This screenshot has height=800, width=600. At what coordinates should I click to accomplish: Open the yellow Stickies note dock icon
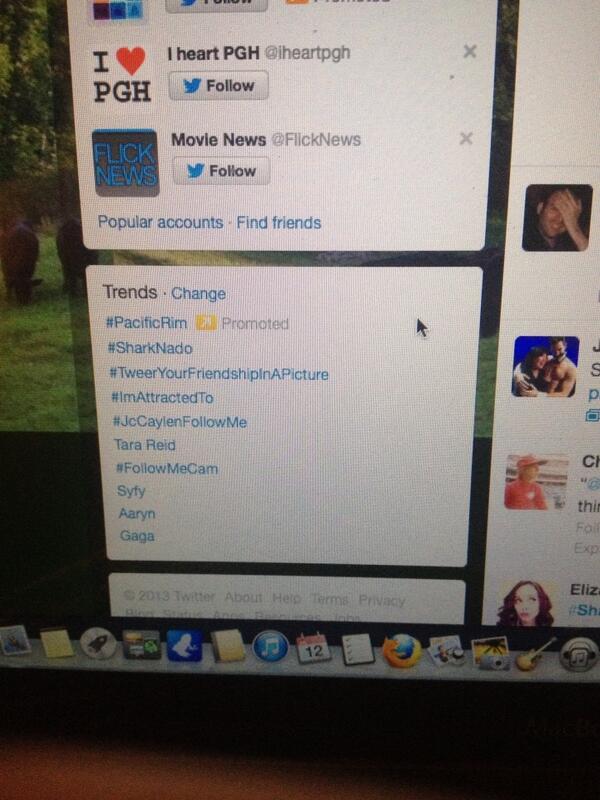pyautogui.click(x=57, y=642)
